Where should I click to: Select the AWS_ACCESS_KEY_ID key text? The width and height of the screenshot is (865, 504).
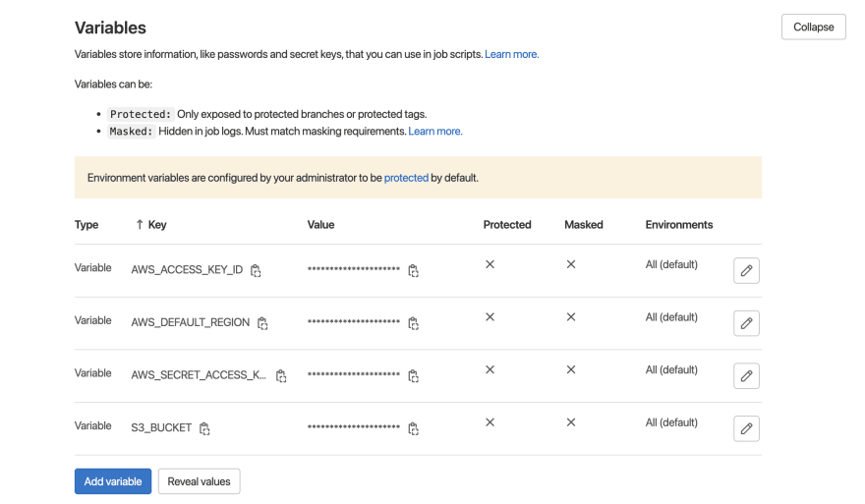pos(187,269)
